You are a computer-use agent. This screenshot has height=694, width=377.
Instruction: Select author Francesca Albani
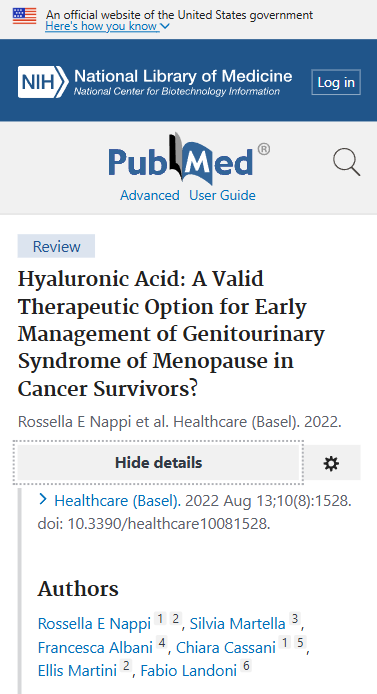(x=95, y=648)
